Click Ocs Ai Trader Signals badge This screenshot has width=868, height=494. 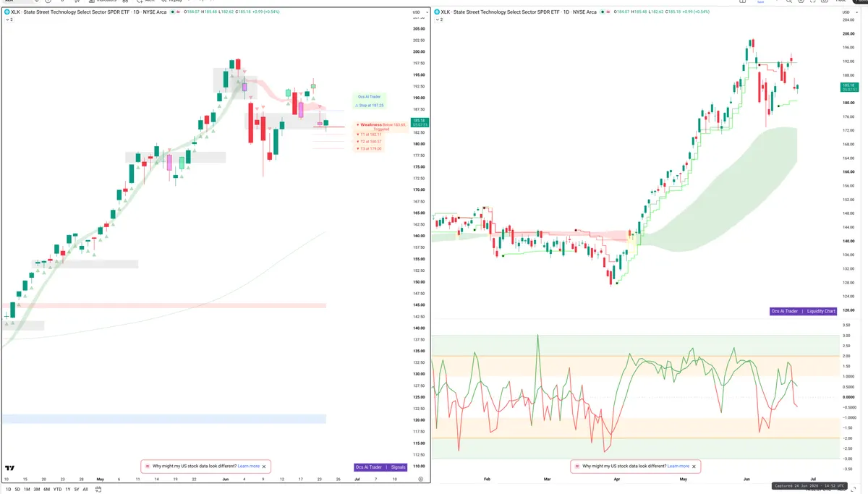click(381, 467)
